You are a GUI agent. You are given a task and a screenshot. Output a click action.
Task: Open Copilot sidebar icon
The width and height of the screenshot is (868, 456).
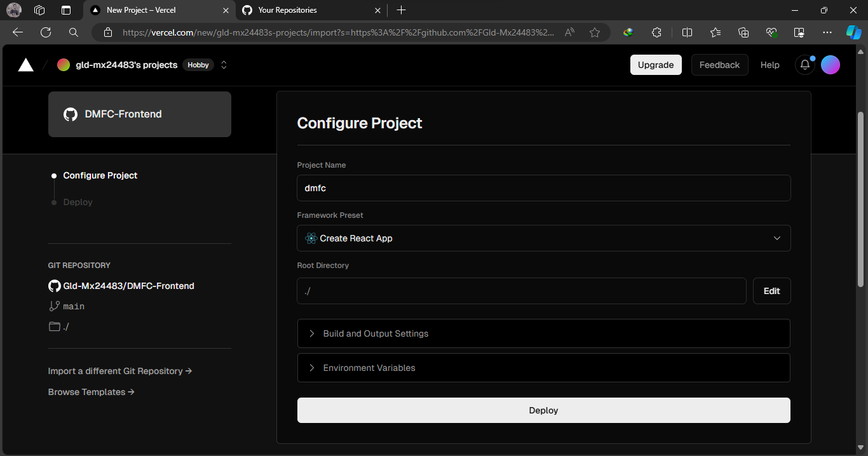click(x=853, y=32)
